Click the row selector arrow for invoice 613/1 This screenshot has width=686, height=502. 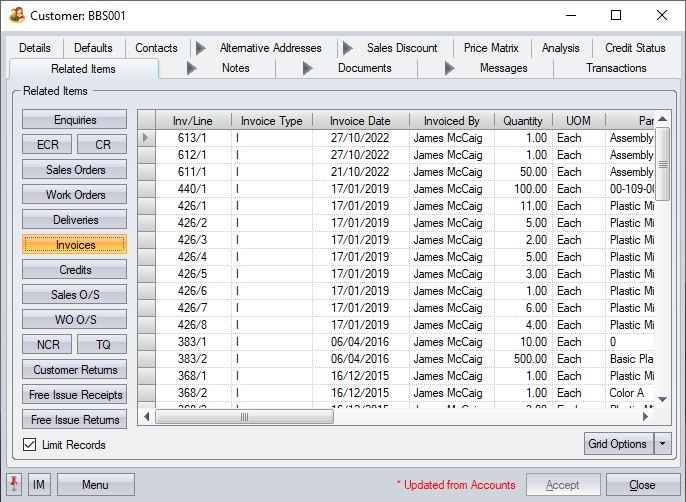146,138
